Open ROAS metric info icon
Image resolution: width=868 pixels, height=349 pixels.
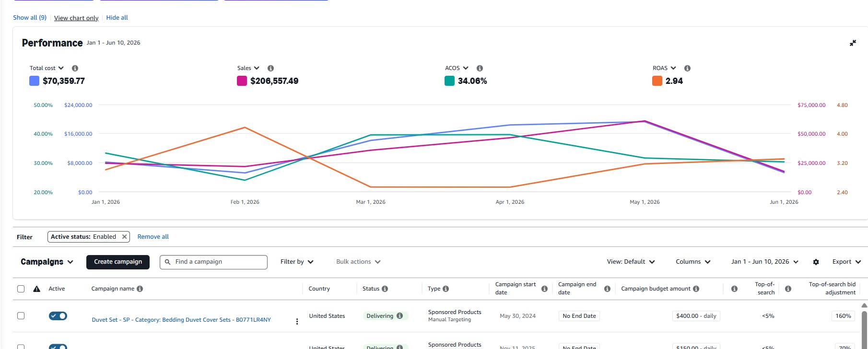point(687,68)
